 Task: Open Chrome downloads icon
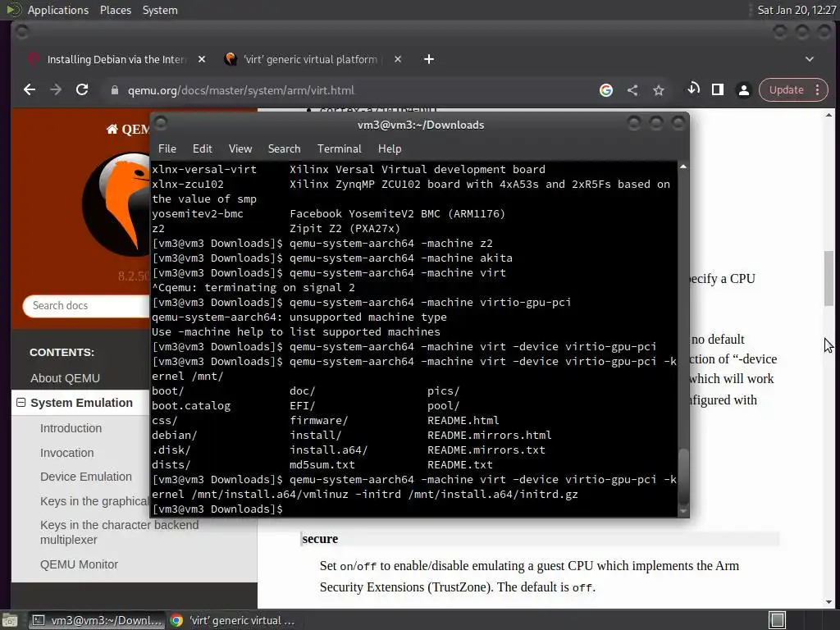(x=693, y=89)
